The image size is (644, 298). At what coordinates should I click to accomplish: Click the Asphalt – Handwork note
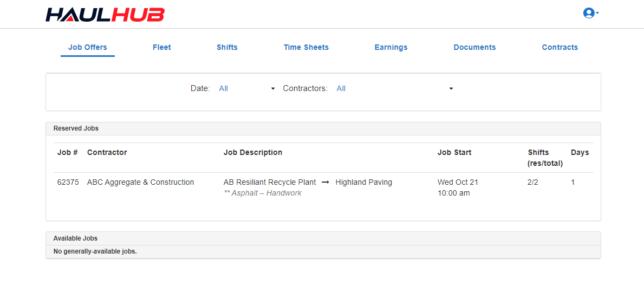coord(263,193)
